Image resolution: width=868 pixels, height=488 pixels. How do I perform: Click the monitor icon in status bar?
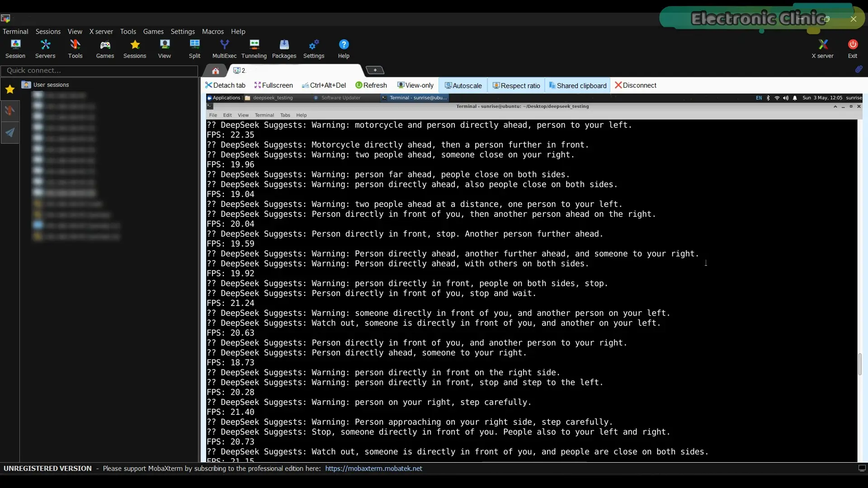(862, 469)
